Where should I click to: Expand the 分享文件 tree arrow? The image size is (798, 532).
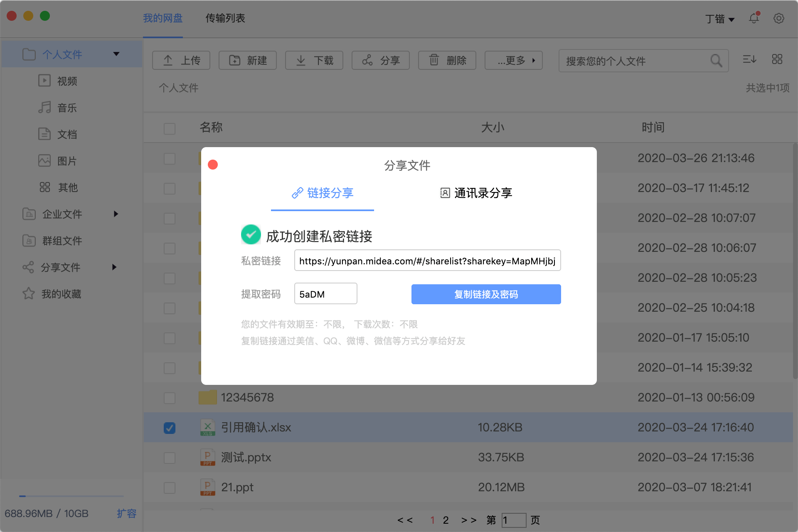(114, 267)
